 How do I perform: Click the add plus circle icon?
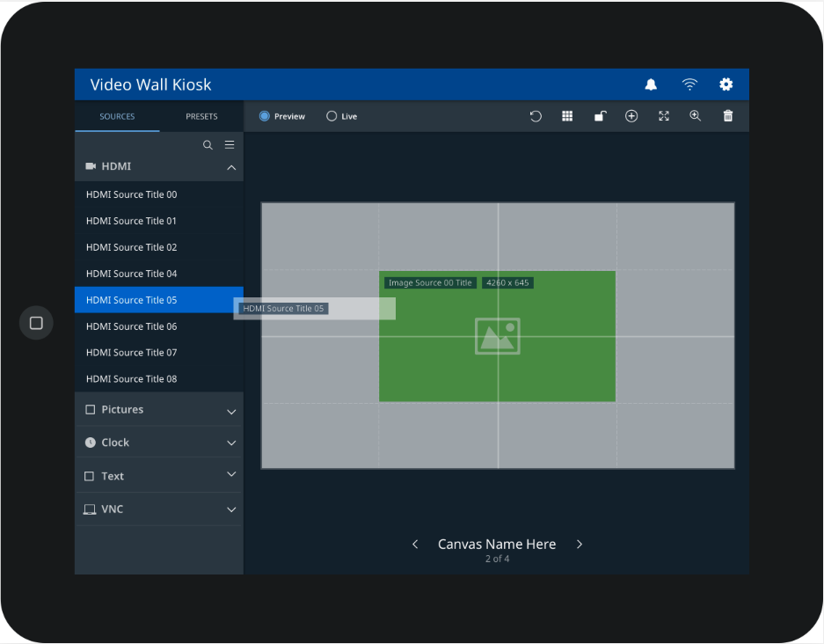click(x=631, y=116)
